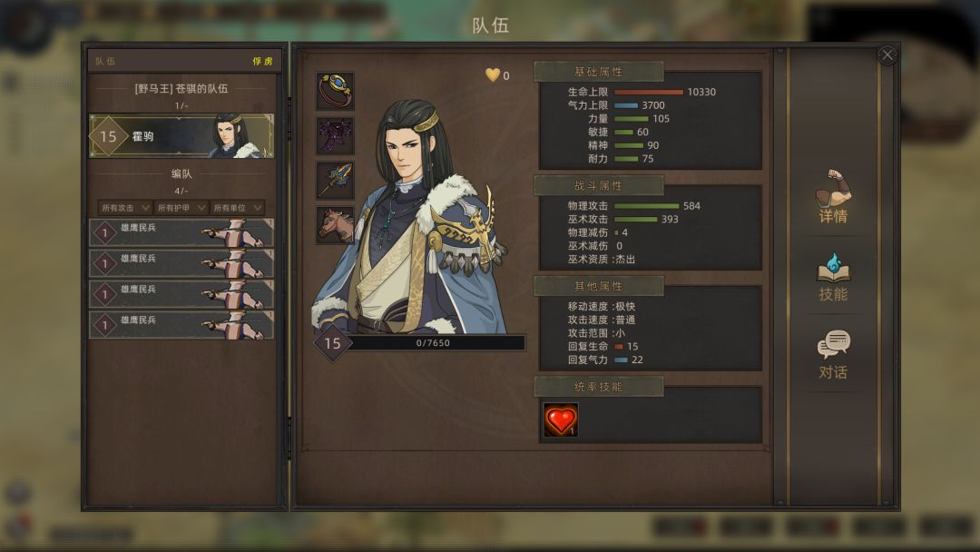Click the experience bar showing 0/7650
This screenshot has height=552, width=980.
(433, 342)
